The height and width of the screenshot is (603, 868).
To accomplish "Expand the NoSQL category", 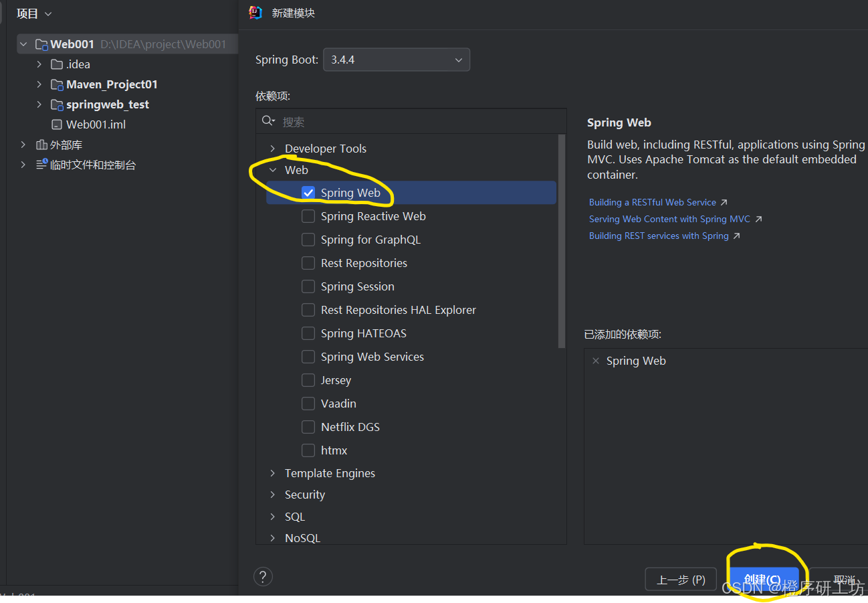I will [x=272, y=538].
